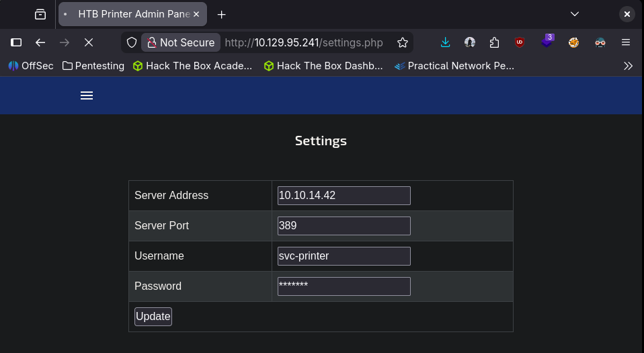Open the Pentesting bookmarks folder

coord(93,66)
